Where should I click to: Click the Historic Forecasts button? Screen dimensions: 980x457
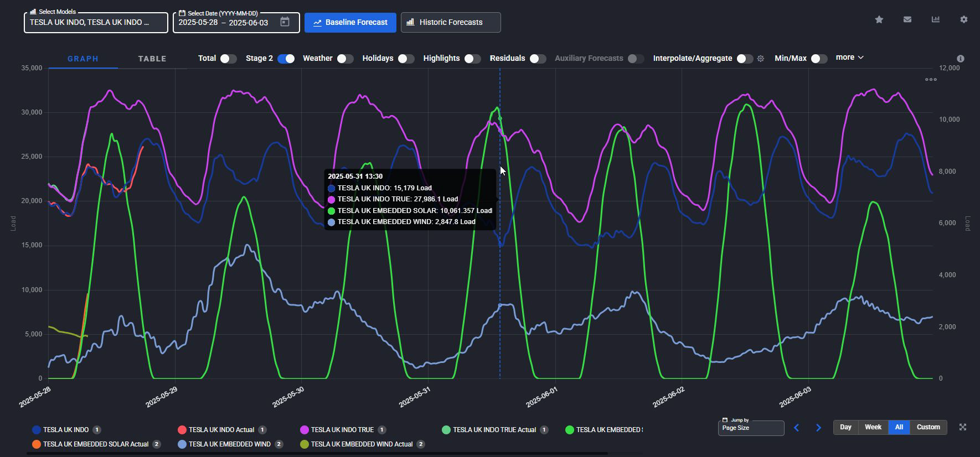point(451,23)
